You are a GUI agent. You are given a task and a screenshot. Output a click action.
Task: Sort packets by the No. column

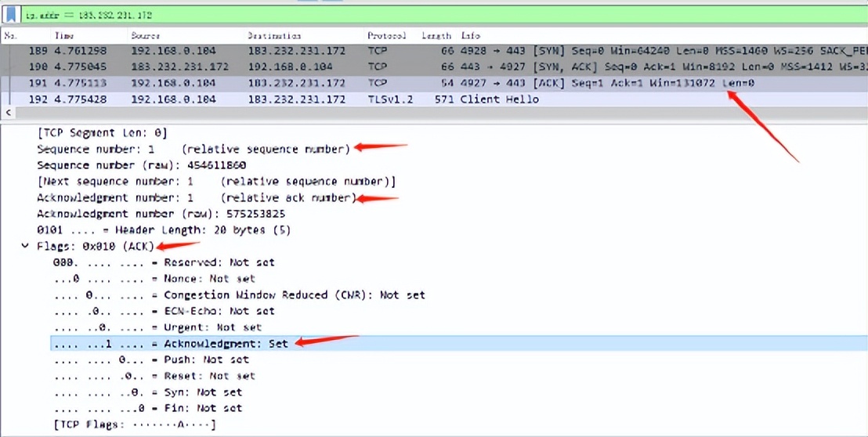click(11, 35)
